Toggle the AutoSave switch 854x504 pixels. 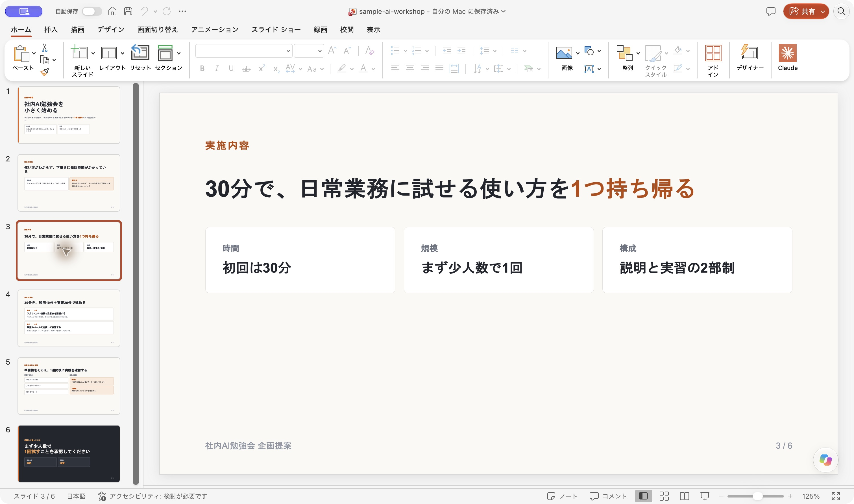pyautogui.click(x=92, y=11)
